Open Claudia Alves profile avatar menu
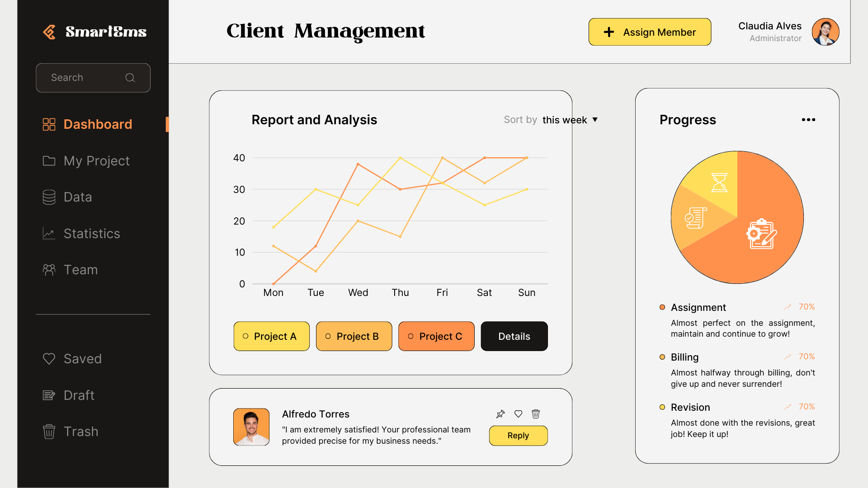 [825, 32]
